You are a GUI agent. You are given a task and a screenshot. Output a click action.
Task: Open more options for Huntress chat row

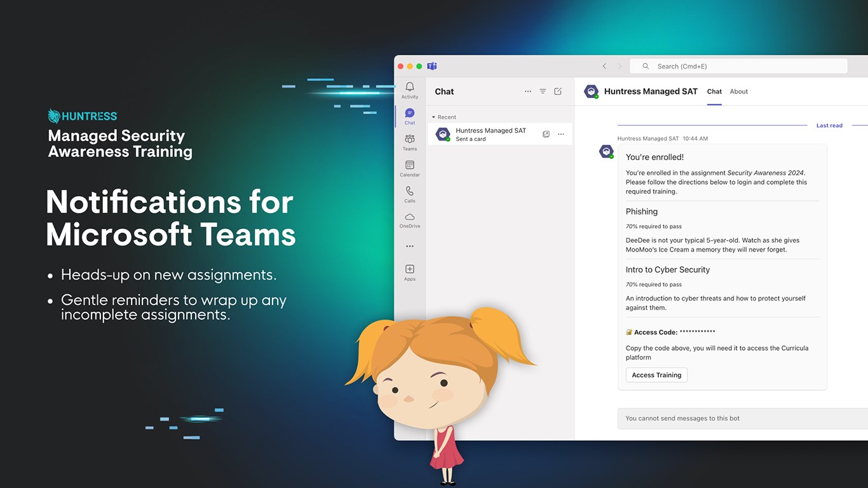click(x=561, y=134)
